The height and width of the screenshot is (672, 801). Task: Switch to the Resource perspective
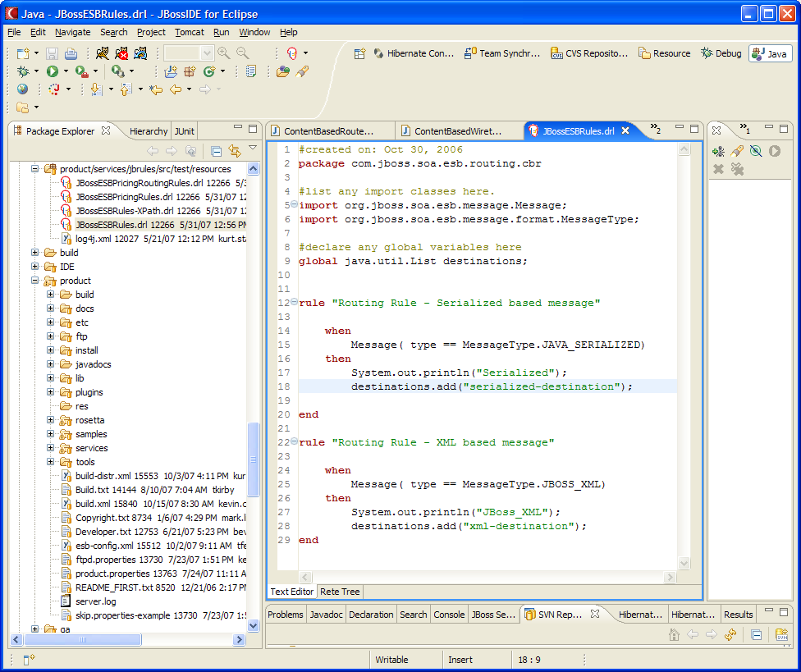tap(665, 53)
